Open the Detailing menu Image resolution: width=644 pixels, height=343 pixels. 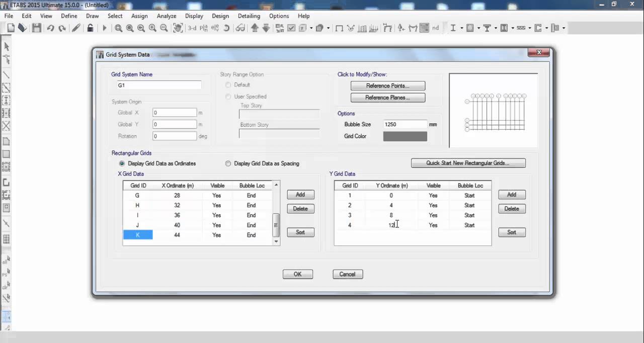(249, 16)
